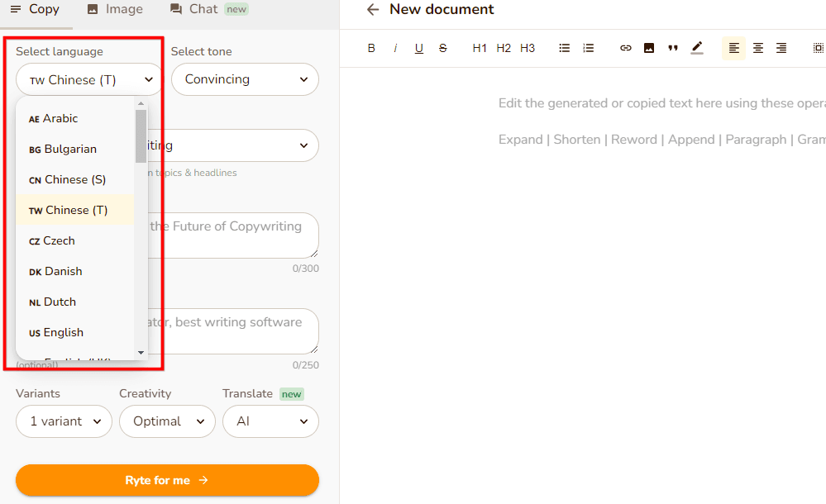
Task: Toggle strikethrough text formatting
Action: tap(443, 48)
